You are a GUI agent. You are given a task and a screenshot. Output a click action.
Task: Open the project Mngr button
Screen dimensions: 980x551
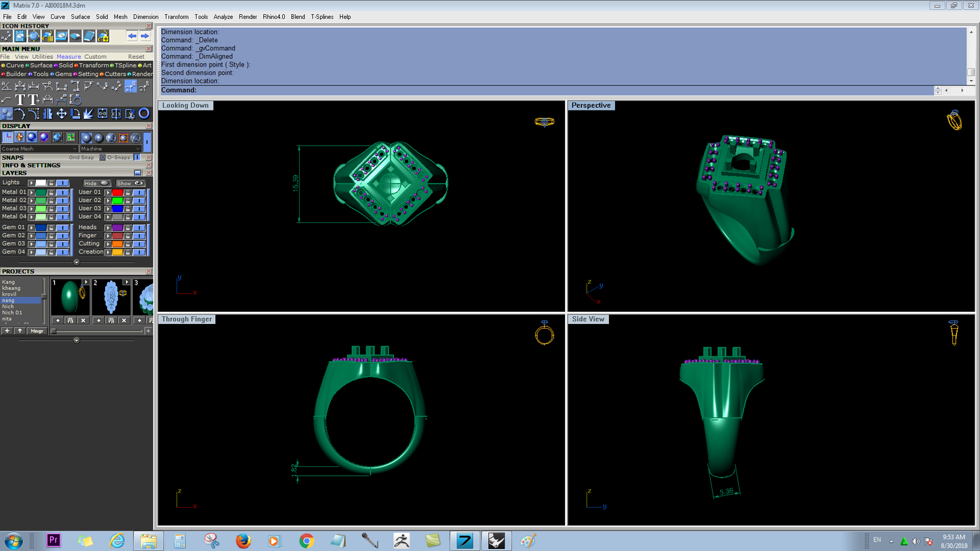(36, 331)
